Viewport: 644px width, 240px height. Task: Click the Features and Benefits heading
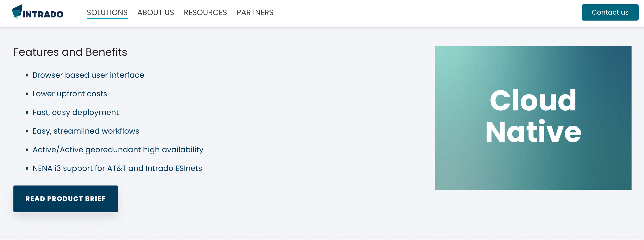[x=70, y=52]
